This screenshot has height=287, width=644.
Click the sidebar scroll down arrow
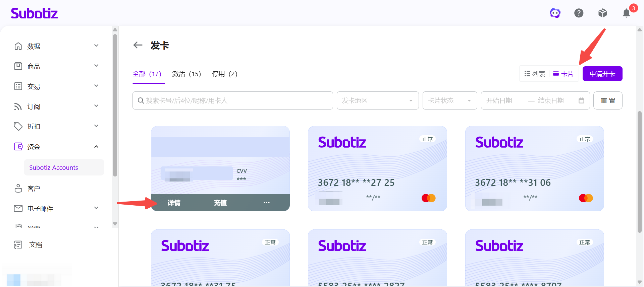pos(115,224)
